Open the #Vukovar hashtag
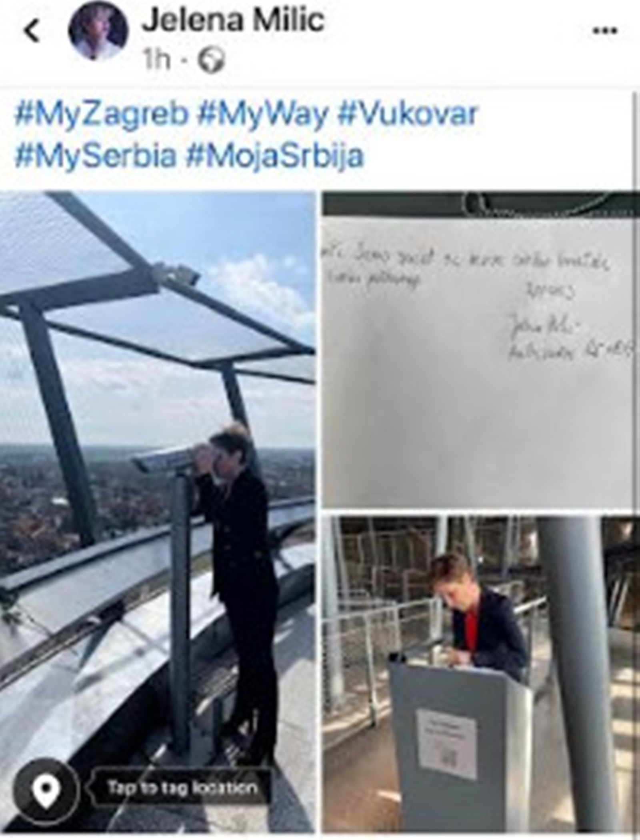Viewport: 640px width, 840px height. click(408, 114)
